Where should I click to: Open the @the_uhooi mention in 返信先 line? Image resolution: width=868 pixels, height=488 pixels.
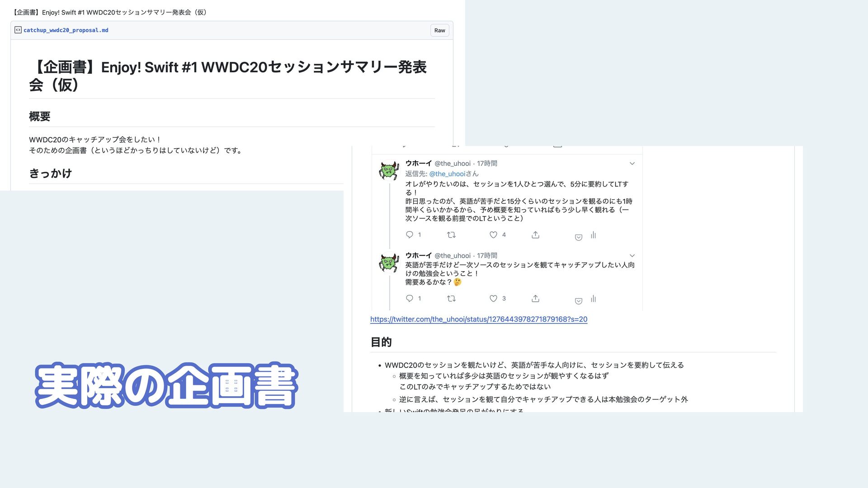tap(447, 174)
